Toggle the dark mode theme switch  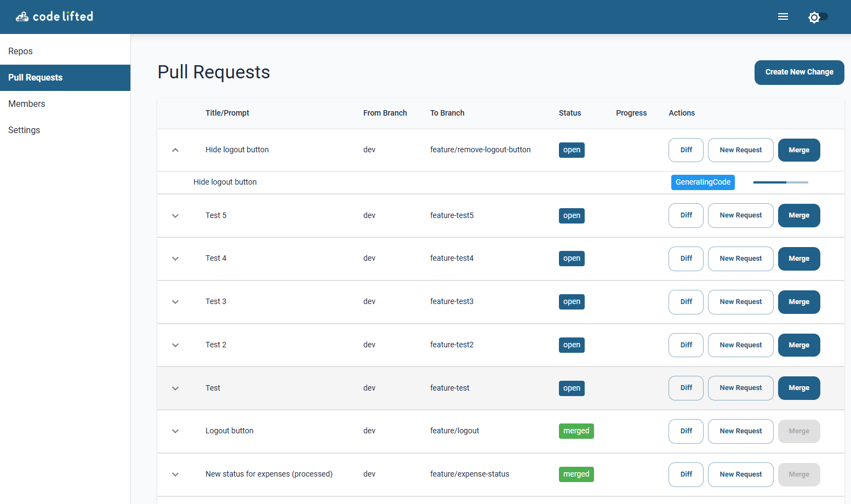tap(818, 17)
